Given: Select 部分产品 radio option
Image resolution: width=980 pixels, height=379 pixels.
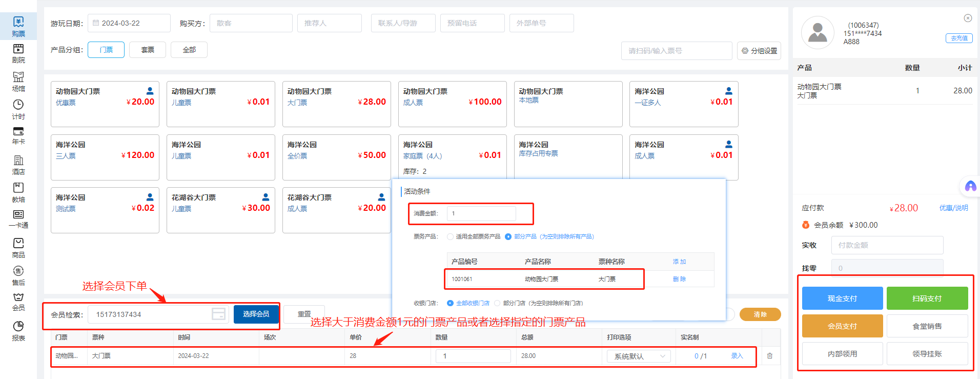Looking at the screenshot, I should (x=508, y=237).
